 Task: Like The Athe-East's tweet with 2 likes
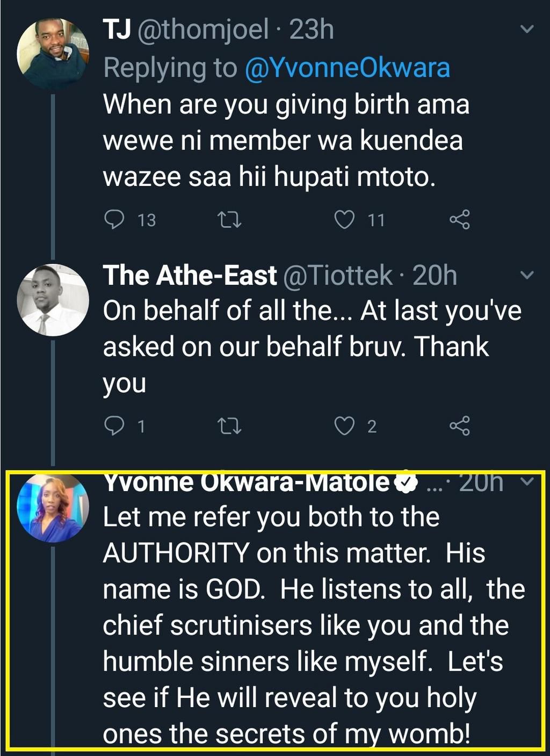coord(344,426)
